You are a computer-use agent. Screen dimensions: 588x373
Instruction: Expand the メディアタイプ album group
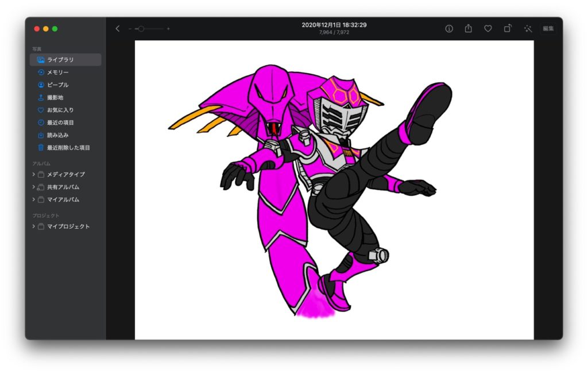pos(33,175)
